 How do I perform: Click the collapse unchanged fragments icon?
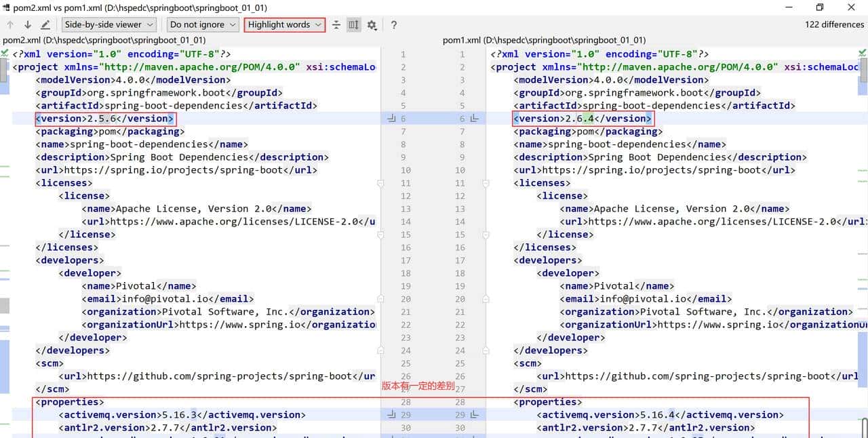(x=336, y=25)
